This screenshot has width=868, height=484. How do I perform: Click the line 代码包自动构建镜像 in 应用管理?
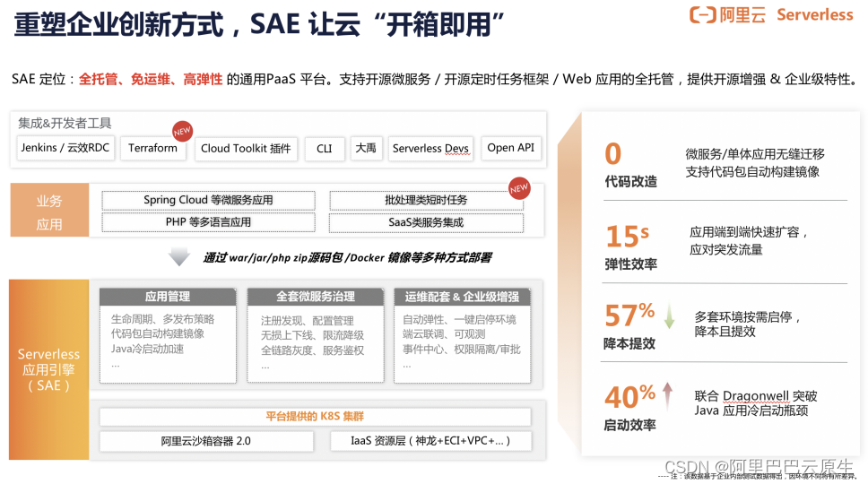click(158, 333)
